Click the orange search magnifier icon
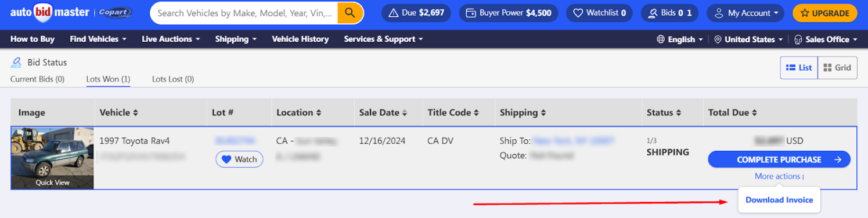This screenshot has width=868, height=218. pos(351,13)
